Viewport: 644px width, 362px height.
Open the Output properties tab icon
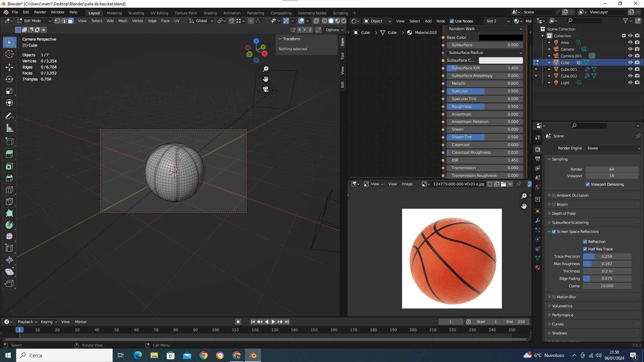(538, 159)
